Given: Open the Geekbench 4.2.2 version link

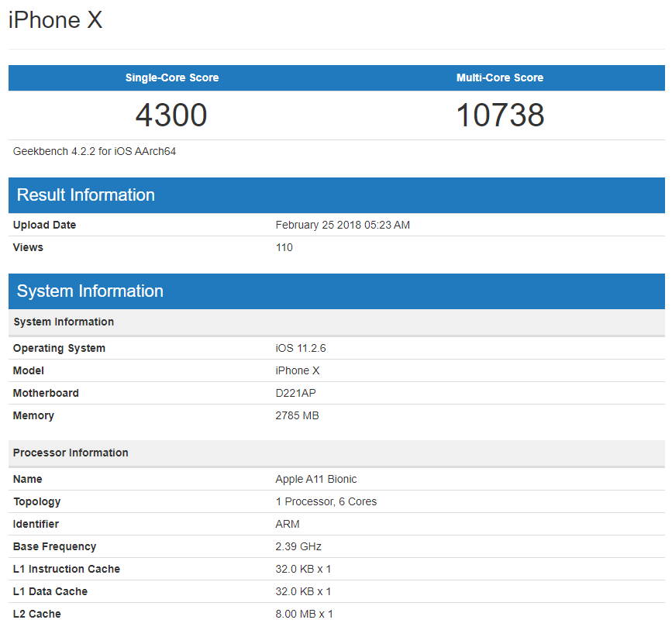Looking at the screenshot, I should pyautogui.click(x=93, y=151).
